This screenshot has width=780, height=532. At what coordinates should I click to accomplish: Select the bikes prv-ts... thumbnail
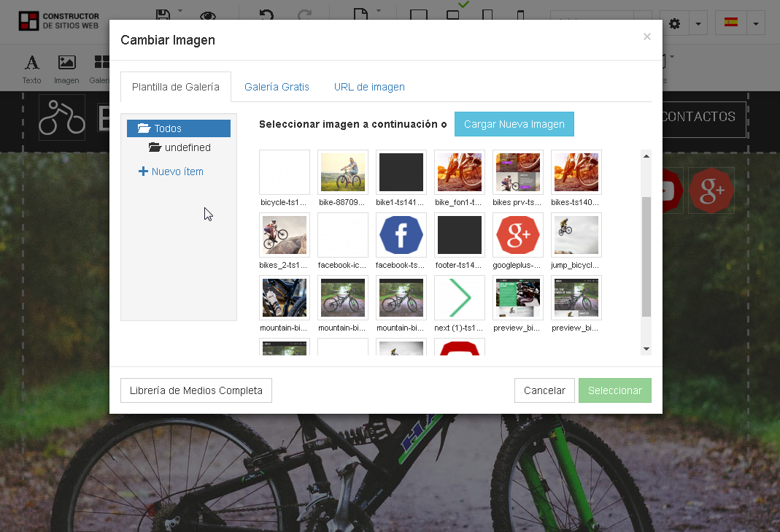click(x=518, y=172)
